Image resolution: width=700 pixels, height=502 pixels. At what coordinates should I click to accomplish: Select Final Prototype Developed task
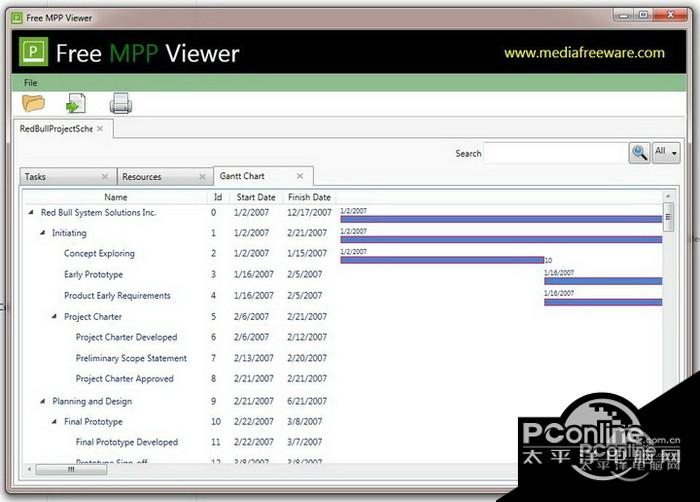click(x=127, y=442)
